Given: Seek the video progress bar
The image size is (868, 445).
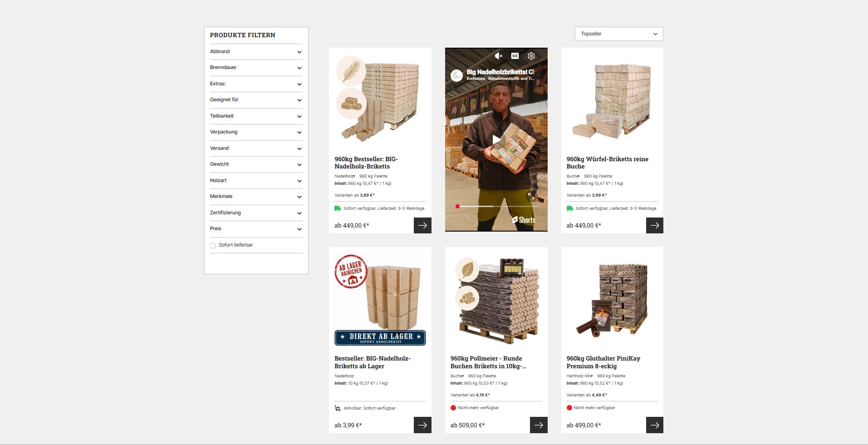Looking at the screenshot, I should (496, 206).
